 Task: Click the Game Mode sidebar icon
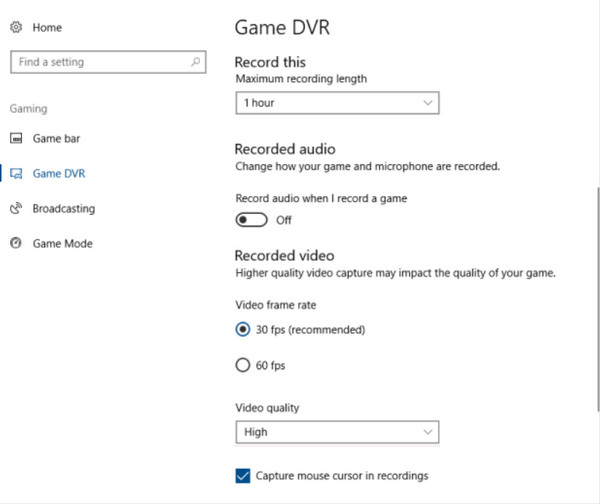point(16,243)
